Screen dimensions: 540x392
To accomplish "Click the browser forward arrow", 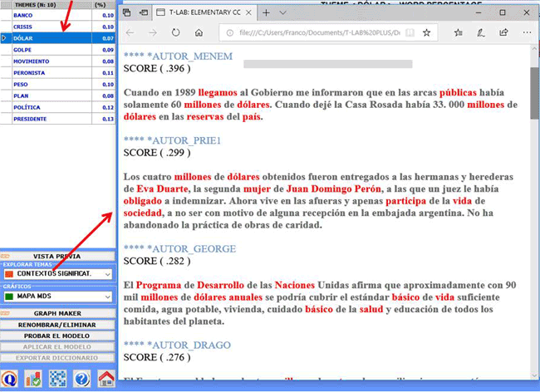I will (153, 32).
